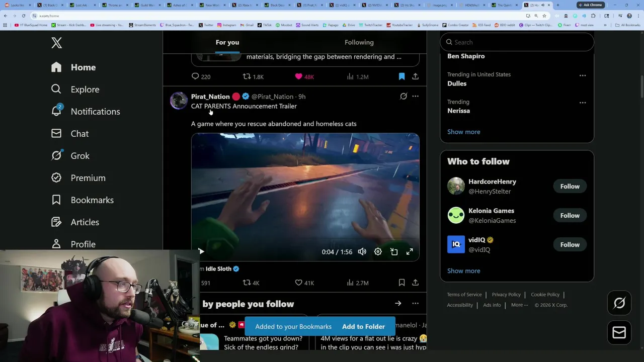Share the top post with 48K likes
Image resolution: width=644 pixels, height=362 pixels.
415,76
